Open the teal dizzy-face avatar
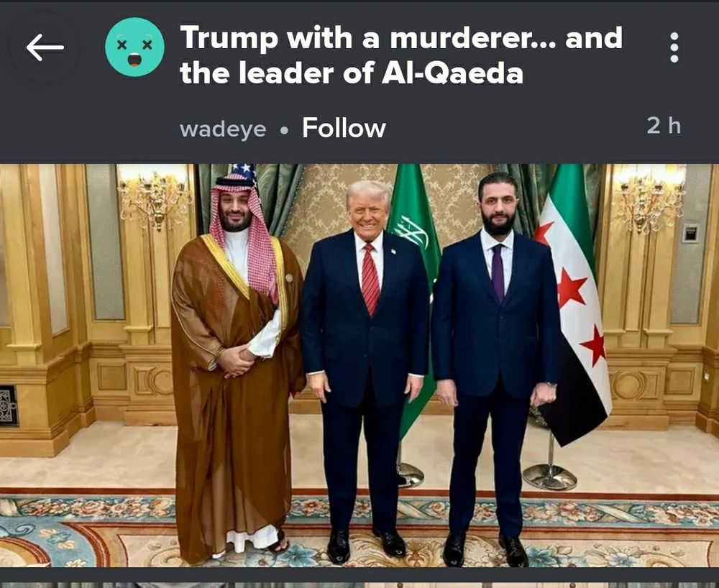Viewport: 719px width, 588px height. tap(135, 47)
